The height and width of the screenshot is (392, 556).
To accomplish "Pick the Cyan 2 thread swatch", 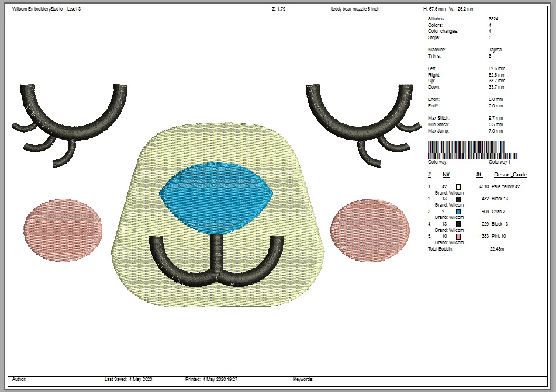I will click(458, 211).
